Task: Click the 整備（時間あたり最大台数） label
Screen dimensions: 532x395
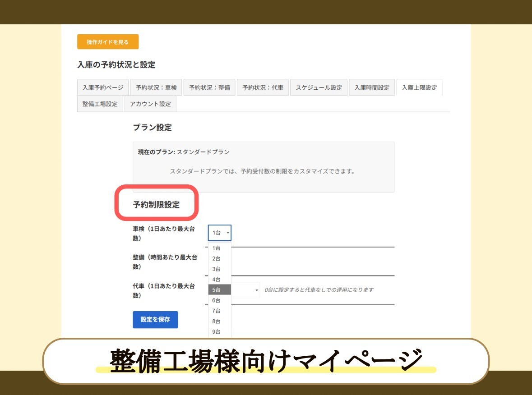Action: click(x=165, y=262)
